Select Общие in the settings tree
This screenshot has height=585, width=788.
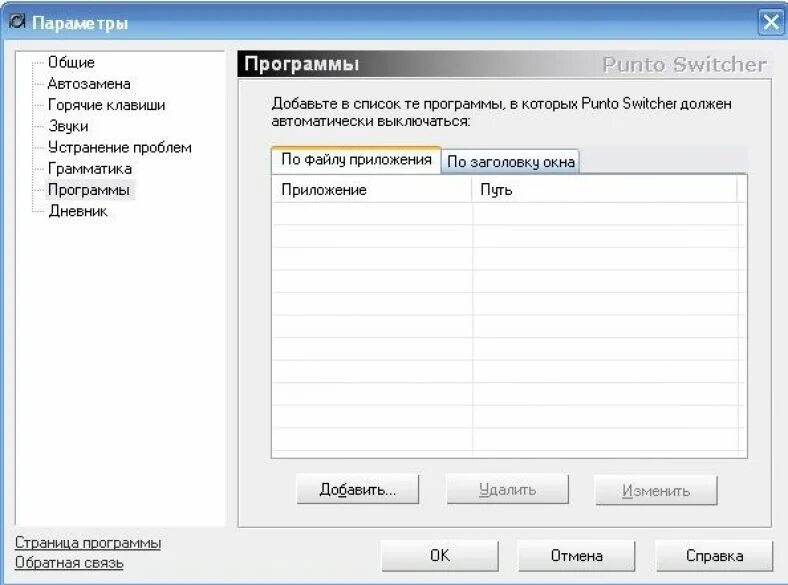point(71,62)
